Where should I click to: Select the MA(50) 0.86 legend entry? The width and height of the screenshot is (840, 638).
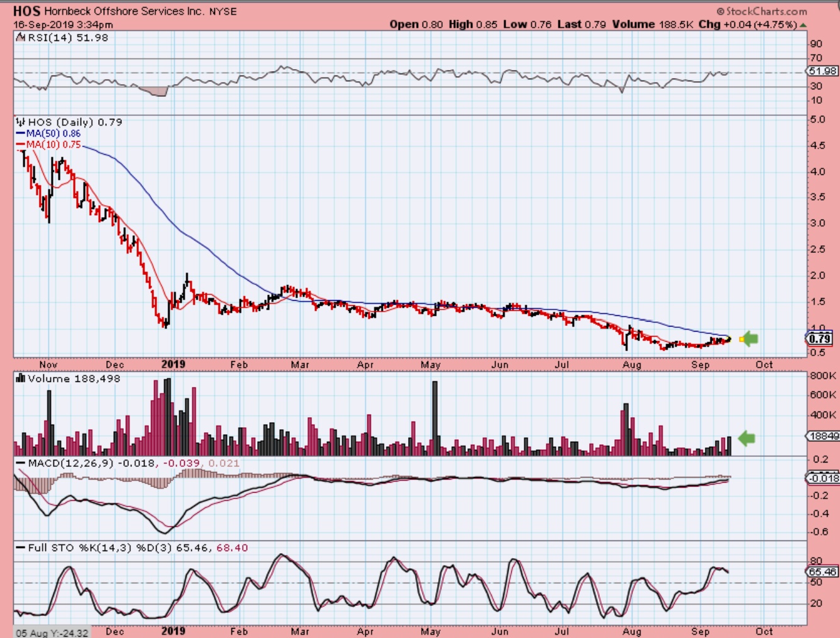(x=48, y=133)
